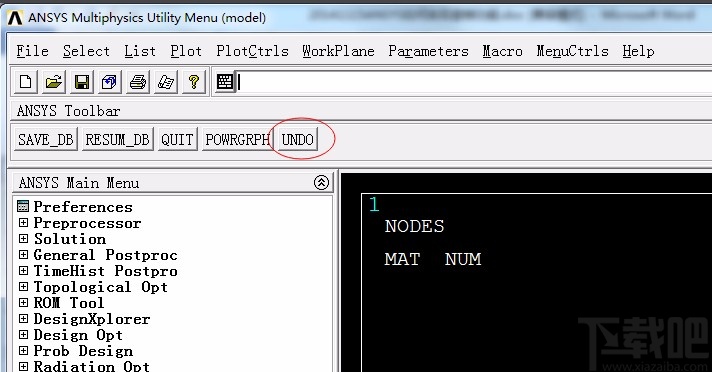The image size is (712, 372).
Task: Click the SAVE_DB toolbar button
Action: [45, 139]
